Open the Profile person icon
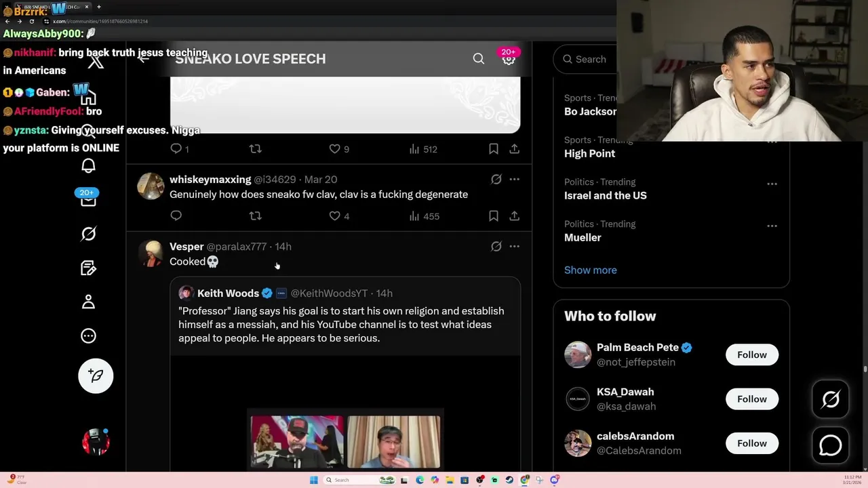 (x=88, y=302)
